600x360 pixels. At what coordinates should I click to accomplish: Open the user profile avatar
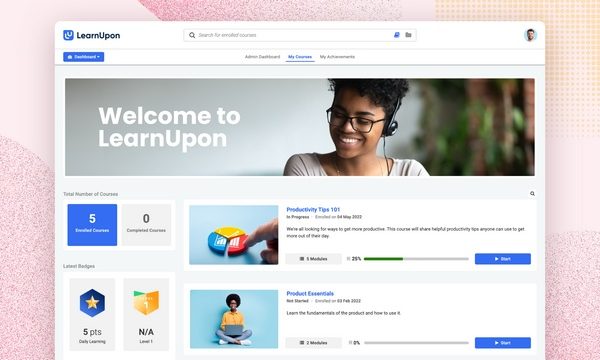(x=530, y=35)
